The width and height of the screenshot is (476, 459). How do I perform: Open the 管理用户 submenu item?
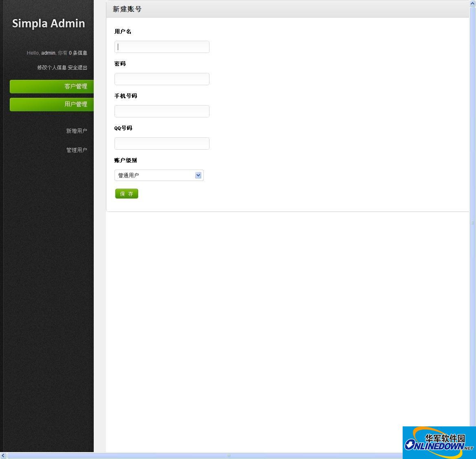tap(77, 150)
